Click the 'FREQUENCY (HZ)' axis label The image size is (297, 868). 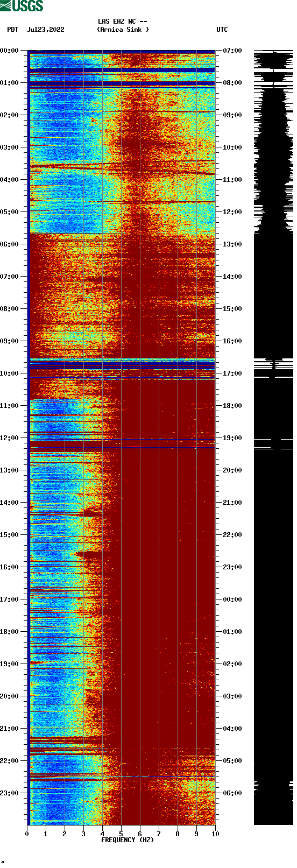pos(128,840)
